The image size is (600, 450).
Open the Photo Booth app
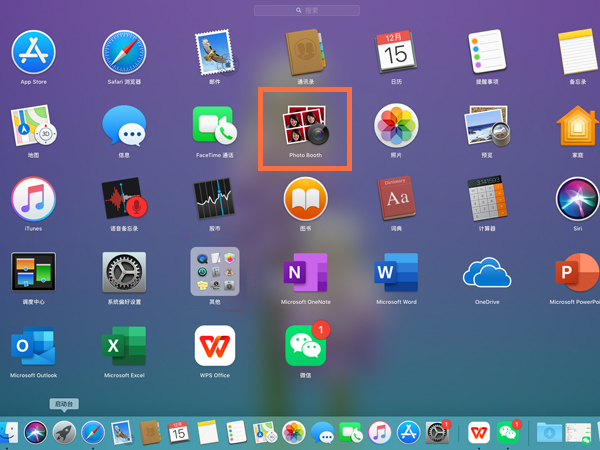[x=305, y=125]
